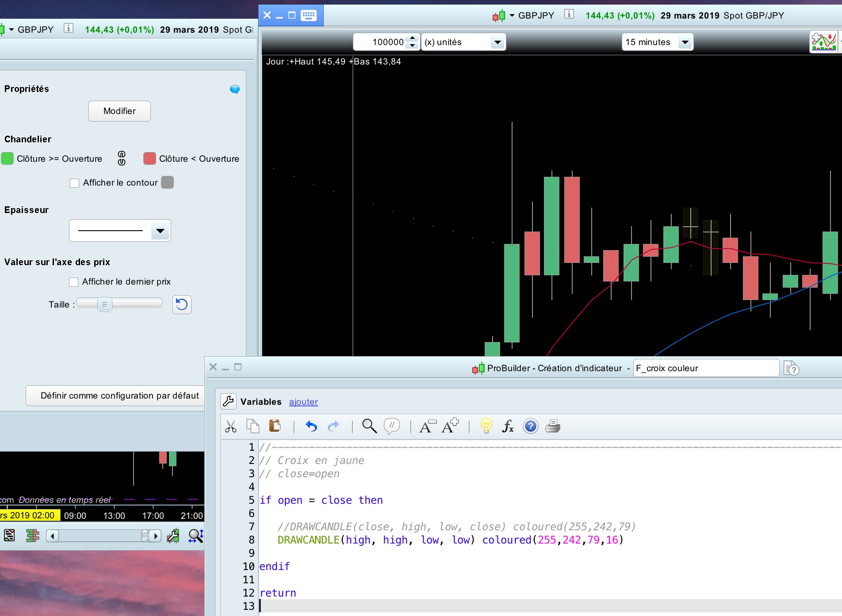842x616 pixels.
Task: Expand the (x) unités dropdown
Action: [498, 42]
